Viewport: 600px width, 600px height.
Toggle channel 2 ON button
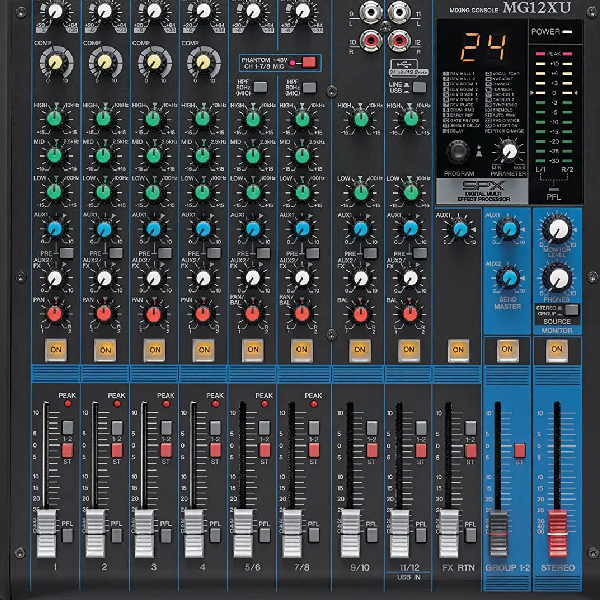coord(105,350)
